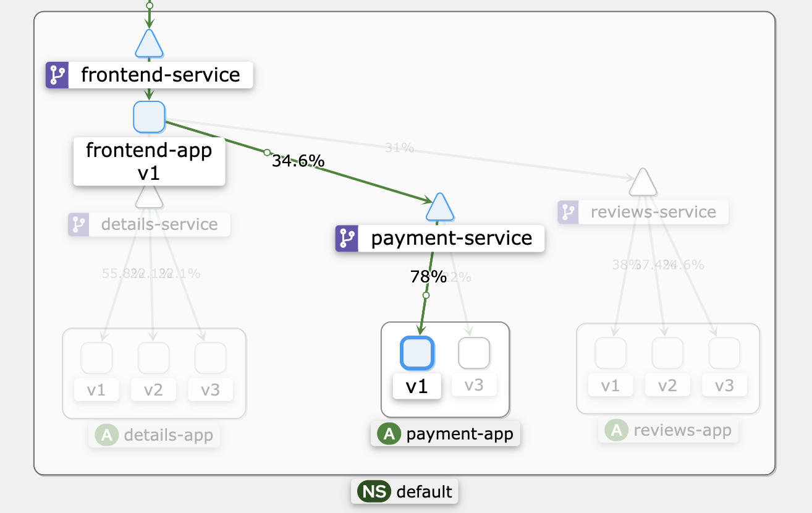Click the 78% edge label
This screenshot has height=513, width=812.
[428, 277]
